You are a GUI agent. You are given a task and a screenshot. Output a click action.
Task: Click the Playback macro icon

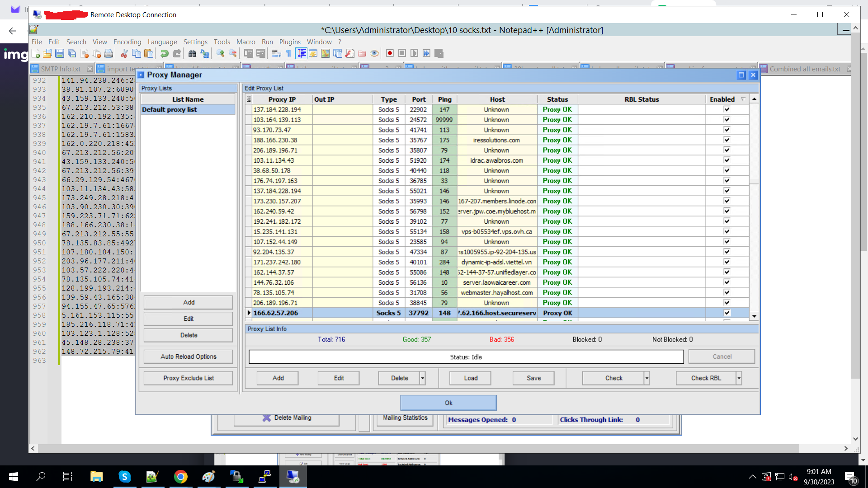click(414, 53)
